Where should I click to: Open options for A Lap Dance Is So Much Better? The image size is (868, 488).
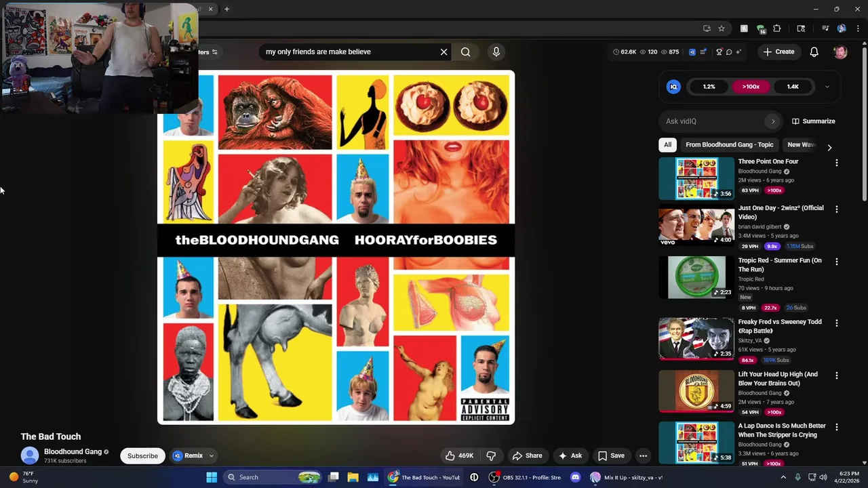pos(836,427)
